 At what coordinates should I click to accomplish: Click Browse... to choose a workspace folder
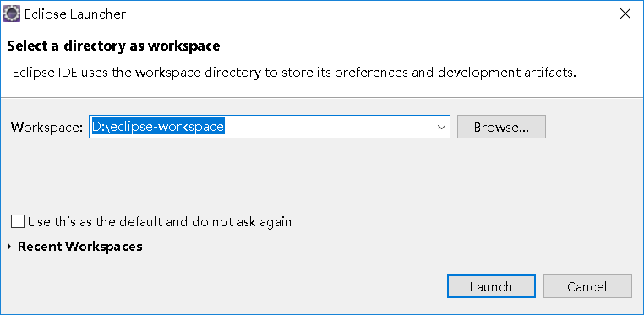[501, 127]
